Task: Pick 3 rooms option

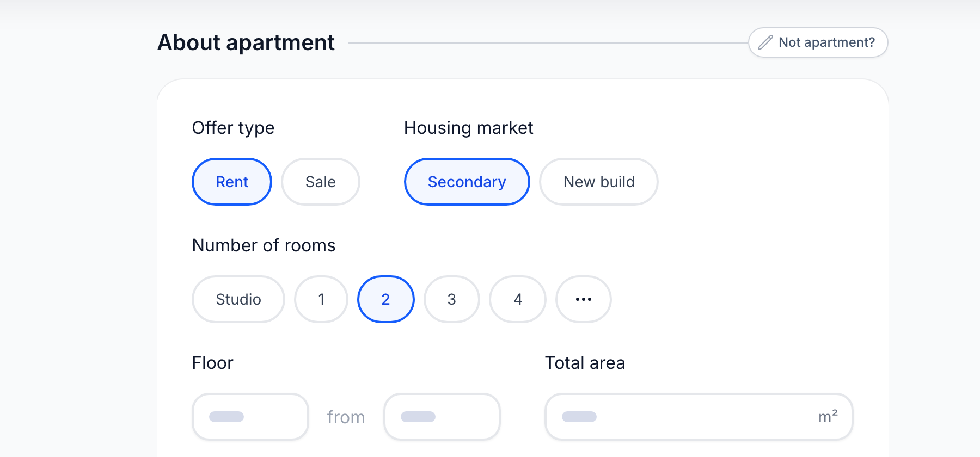Action: pos(452,299)
